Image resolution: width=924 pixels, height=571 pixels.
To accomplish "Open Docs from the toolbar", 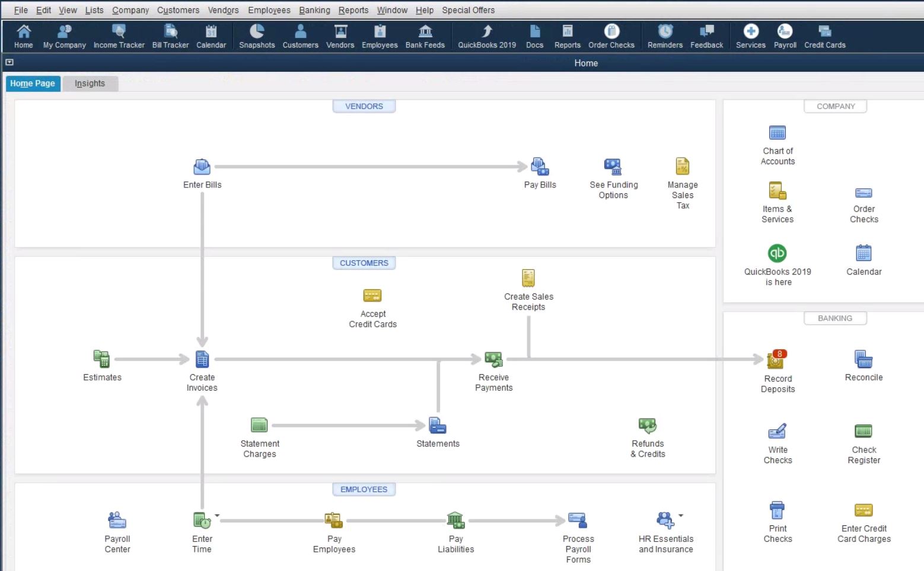I will coord(534,36).
